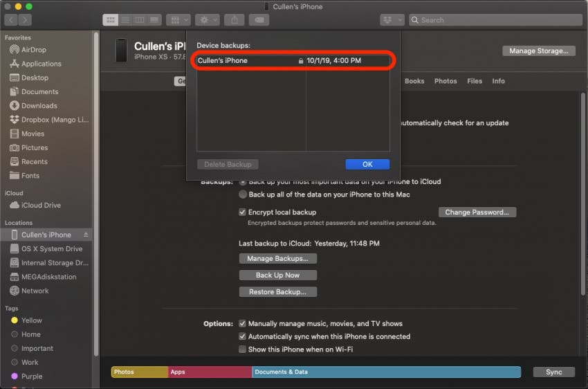Eject Cullen's iPhone in sidebar

coord(86,235)
